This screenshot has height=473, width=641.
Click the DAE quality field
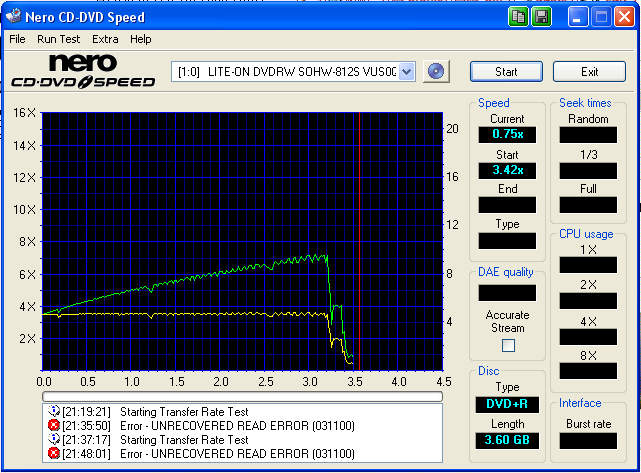pos(507,293)
